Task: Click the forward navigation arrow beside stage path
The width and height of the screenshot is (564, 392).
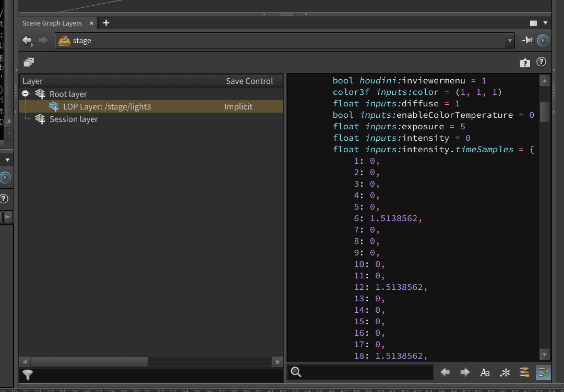Action: (43, 41)
